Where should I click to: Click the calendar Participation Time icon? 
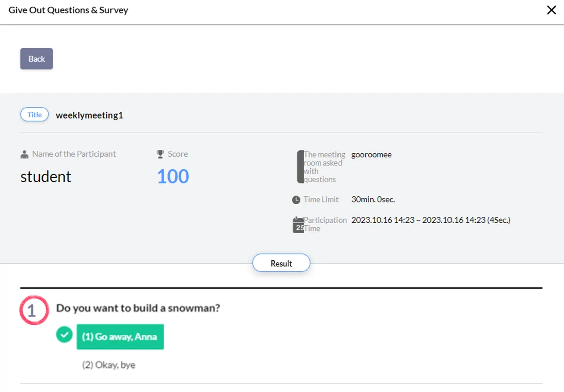[298, 225]
